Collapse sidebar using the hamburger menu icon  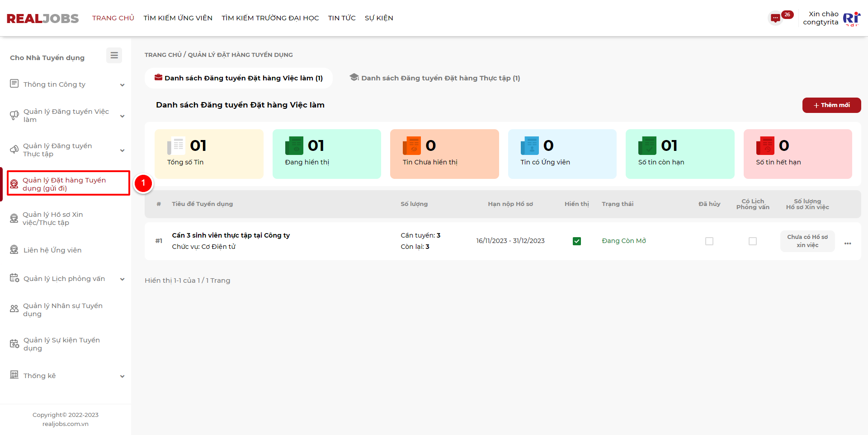coord(114,55)
